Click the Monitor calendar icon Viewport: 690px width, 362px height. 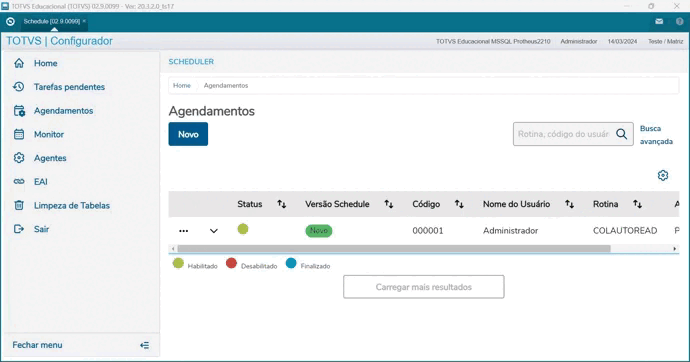(x=19, y=134)
